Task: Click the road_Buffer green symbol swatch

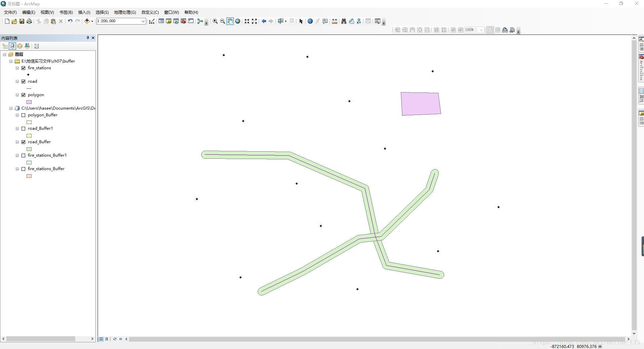Action: 29,149
